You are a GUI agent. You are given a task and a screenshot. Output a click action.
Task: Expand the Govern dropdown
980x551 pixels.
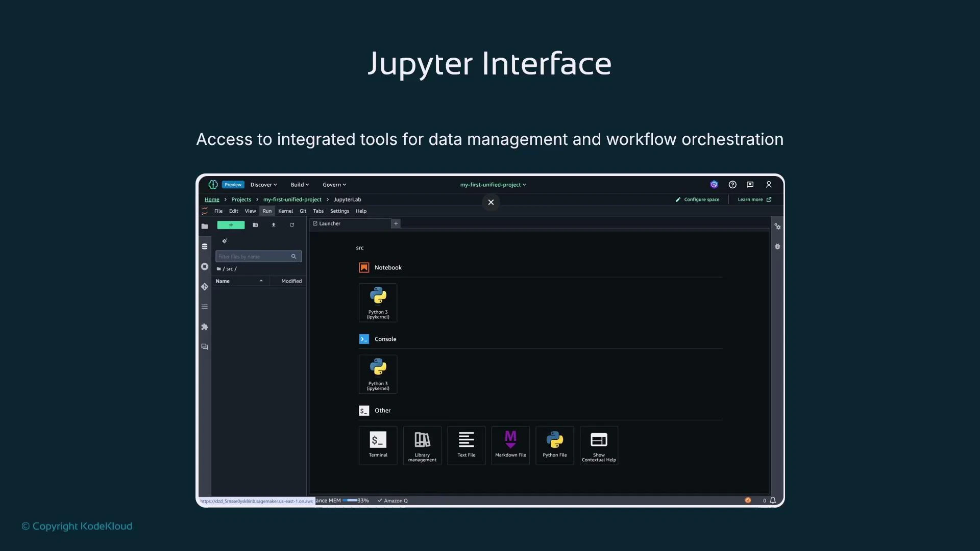click(334, 184)
